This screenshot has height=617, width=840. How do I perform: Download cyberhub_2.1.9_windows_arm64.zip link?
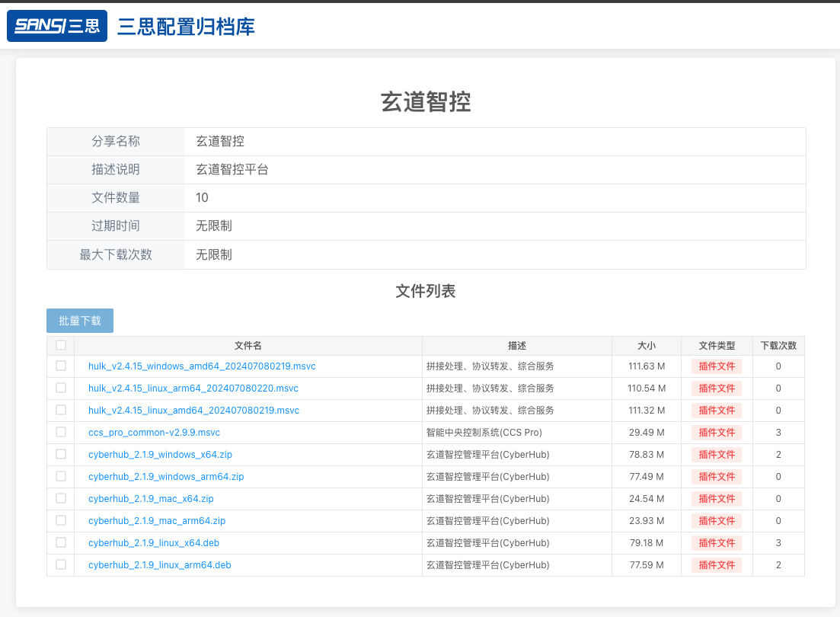(x=166, y=477)
